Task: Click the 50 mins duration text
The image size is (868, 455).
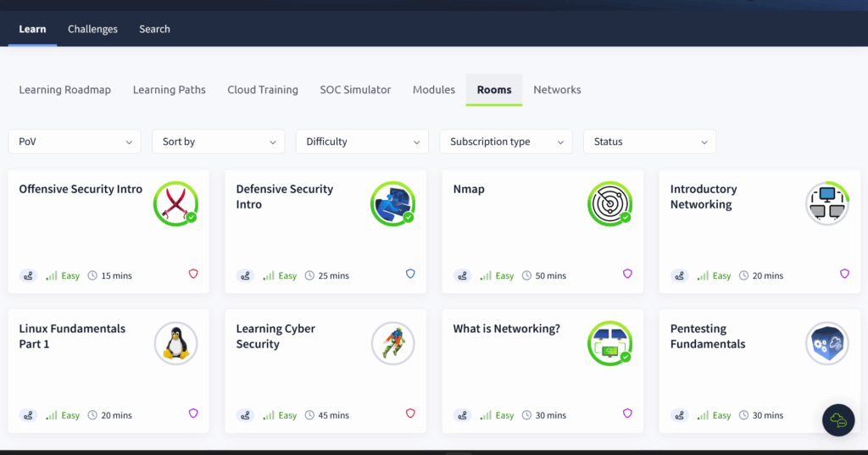Action: [x=550, y=275]
